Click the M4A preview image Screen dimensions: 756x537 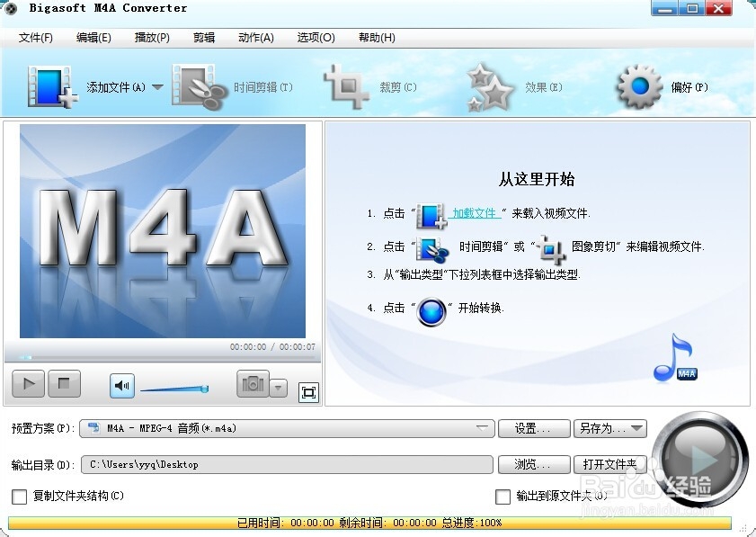tap(163, 231)
